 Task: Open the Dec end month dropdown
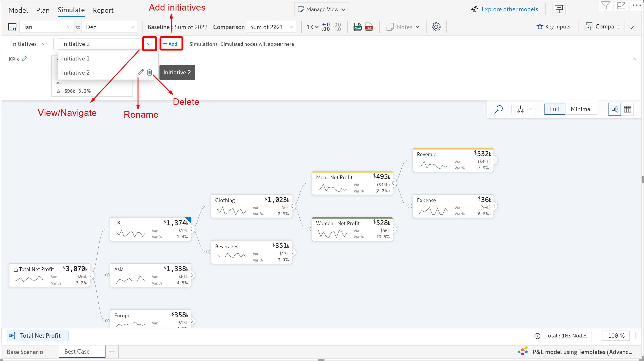tap(109, 27)
